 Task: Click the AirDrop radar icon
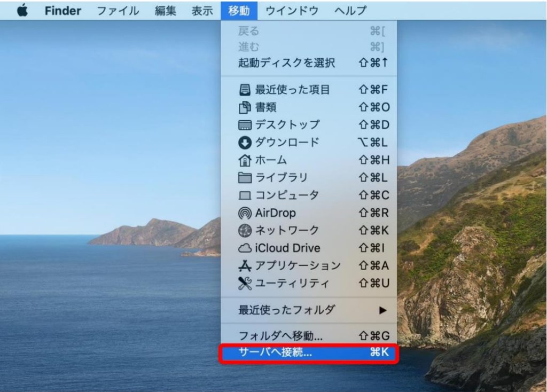tap(245, 213)
